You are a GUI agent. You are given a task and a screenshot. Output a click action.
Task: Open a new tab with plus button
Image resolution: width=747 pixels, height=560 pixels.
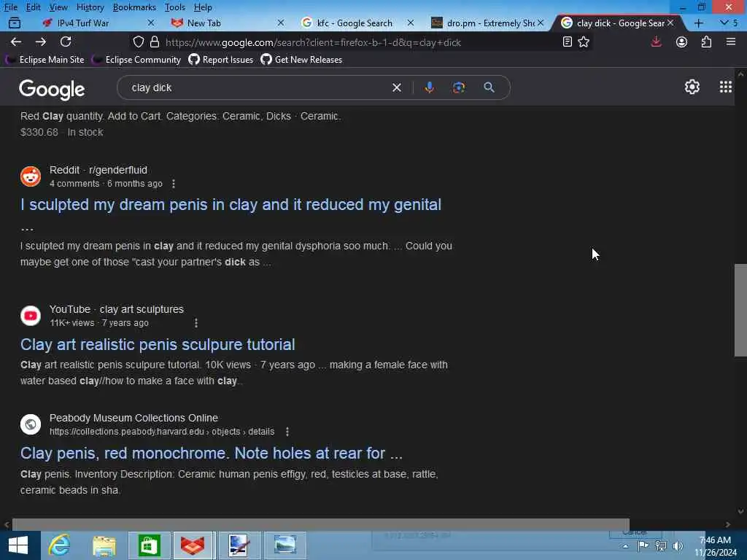pyautogui.click(x=698, y=23)
